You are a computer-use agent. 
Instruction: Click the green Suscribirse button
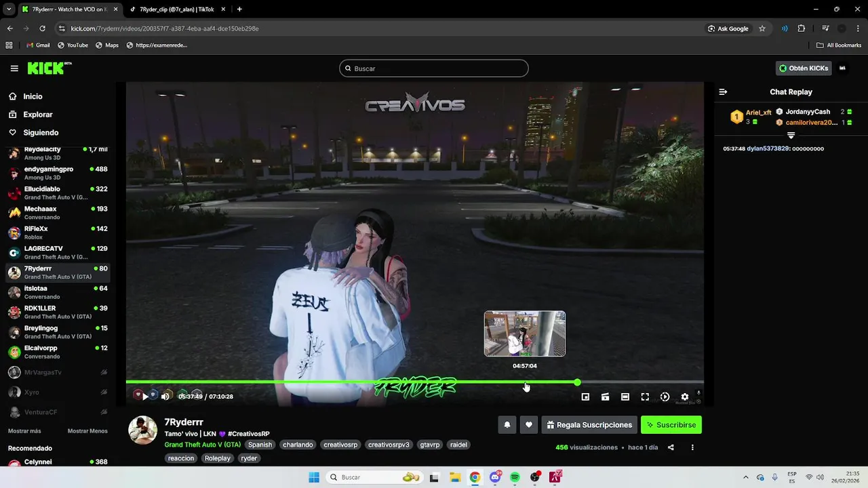click(x=671, y=425)
